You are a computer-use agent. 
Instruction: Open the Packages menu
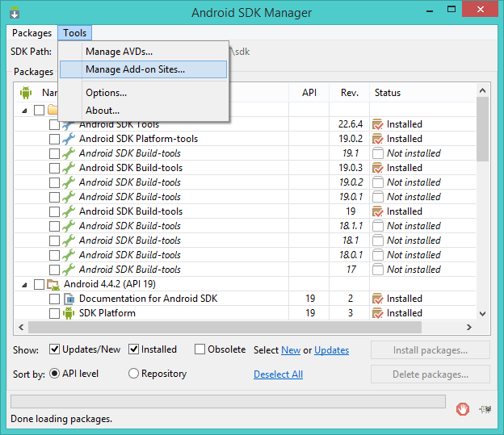31,33
